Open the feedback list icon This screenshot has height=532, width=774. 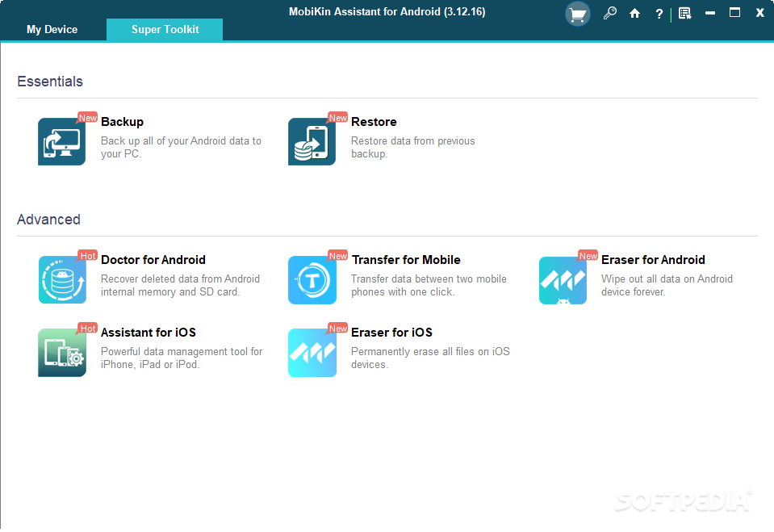click(x=685, y=14)
